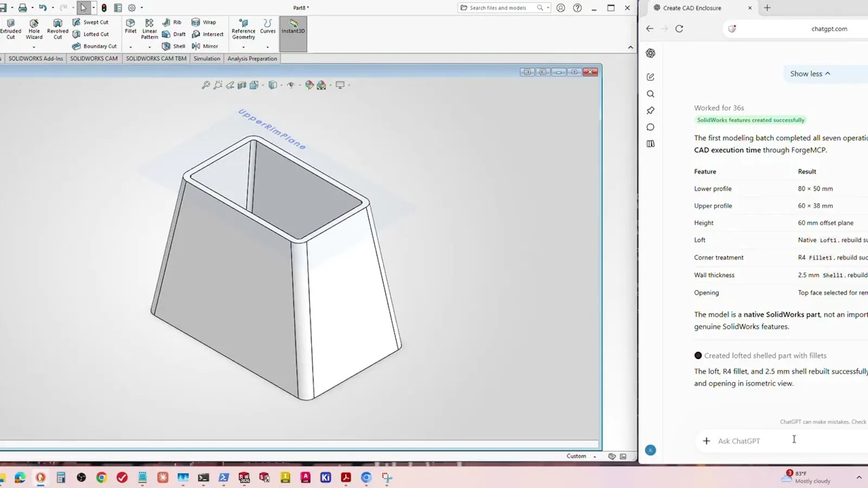Click the Intersect tool

tap(208, 34)
